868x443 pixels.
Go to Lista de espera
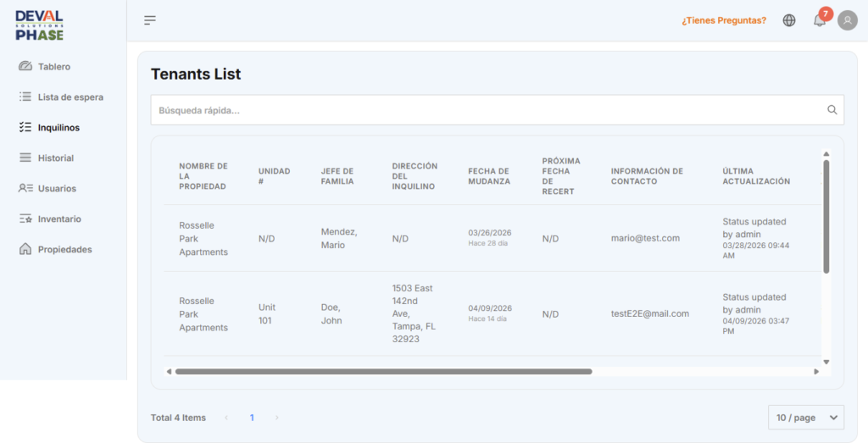[x=70, y=97]
